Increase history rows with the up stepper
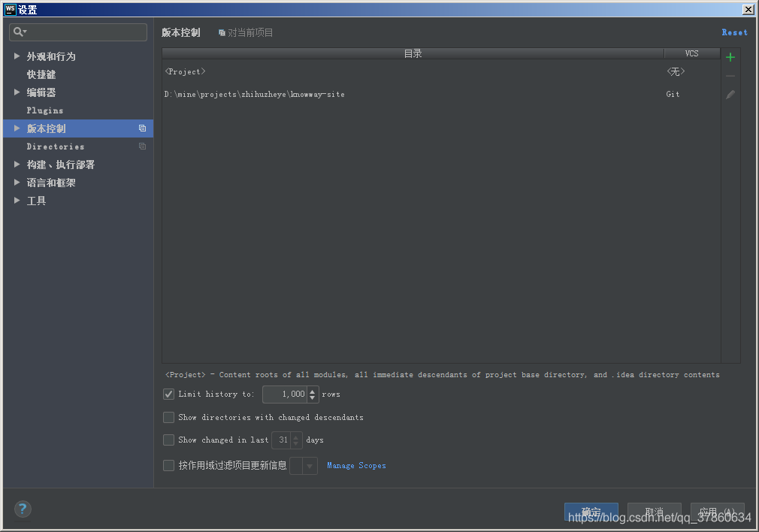759x532 pixels. point(313,391)
